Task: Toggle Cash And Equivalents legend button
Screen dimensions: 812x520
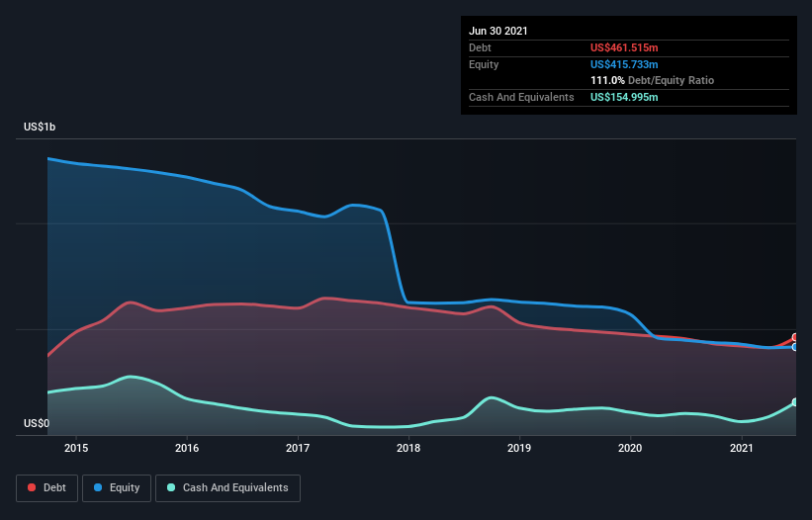Action: click(x=227, y=488)
